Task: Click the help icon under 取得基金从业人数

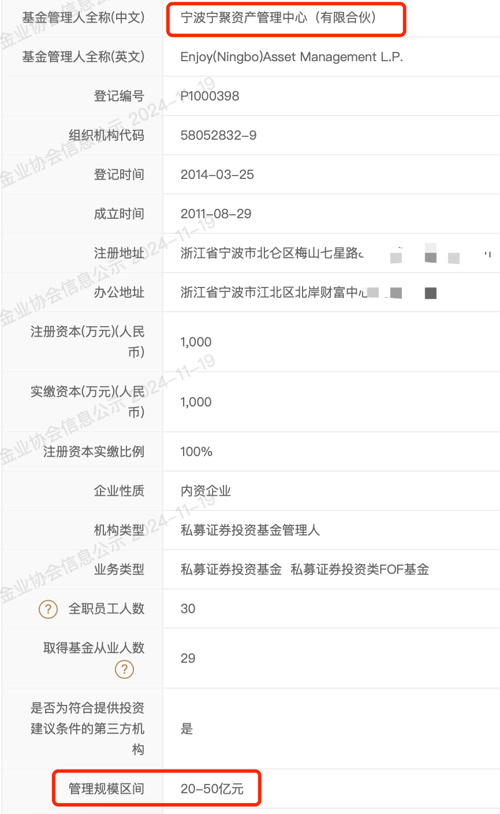Action: [124, 669]
